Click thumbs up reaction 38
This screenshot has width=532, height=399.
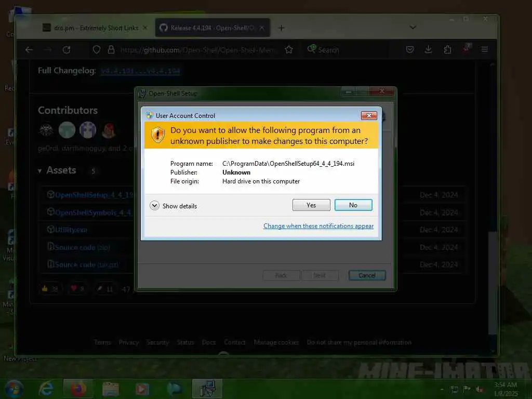pos(50,289)
